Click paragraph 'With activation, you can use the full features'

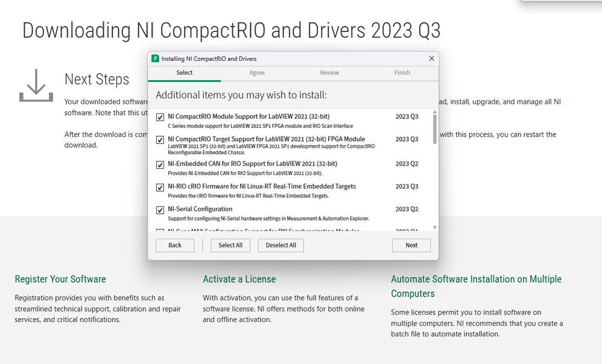coord(284,309)
